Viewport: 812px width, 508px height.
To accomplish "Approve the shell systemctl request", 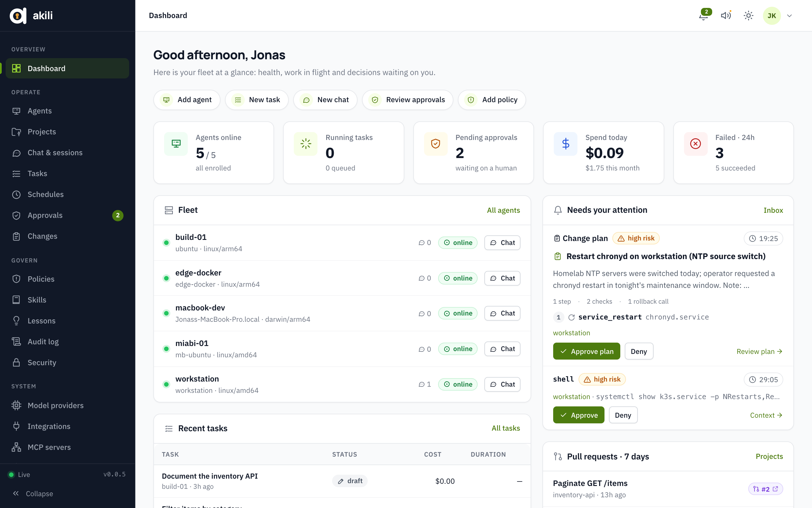I will pos(579,415).
